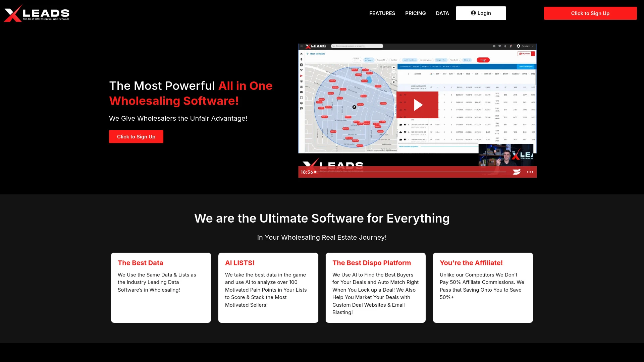Click FEATURES in the navigation menu
Screen dimensions: 644x362
pos(382,13)
